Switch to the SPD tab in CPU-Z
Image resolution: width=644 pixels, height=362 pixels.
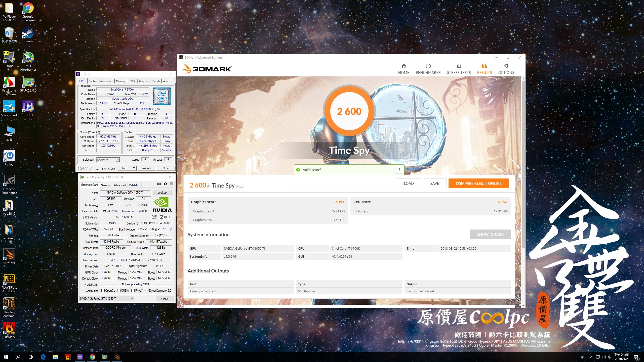coord(132,81)
